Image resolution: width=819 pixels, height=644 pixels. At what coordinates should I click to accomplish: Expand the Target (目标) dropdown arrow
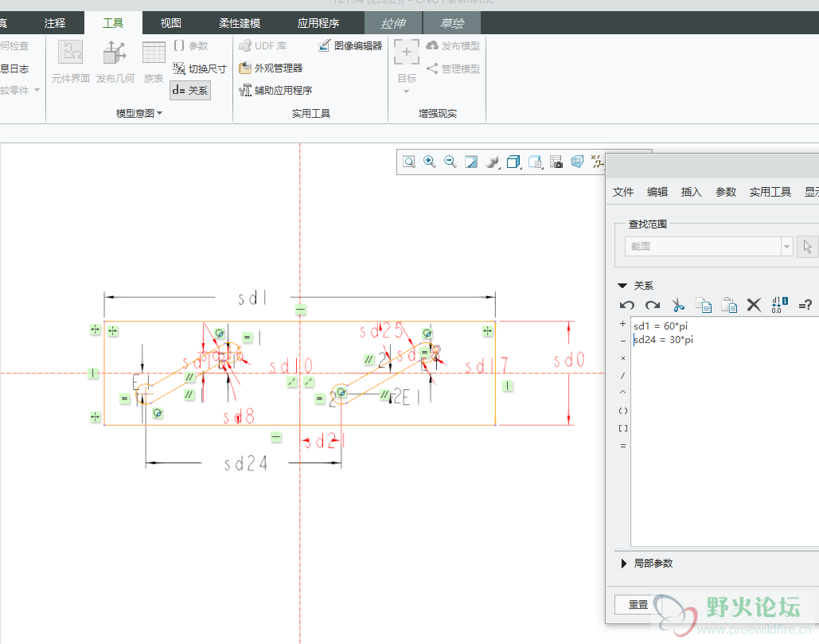coord(407,92)
